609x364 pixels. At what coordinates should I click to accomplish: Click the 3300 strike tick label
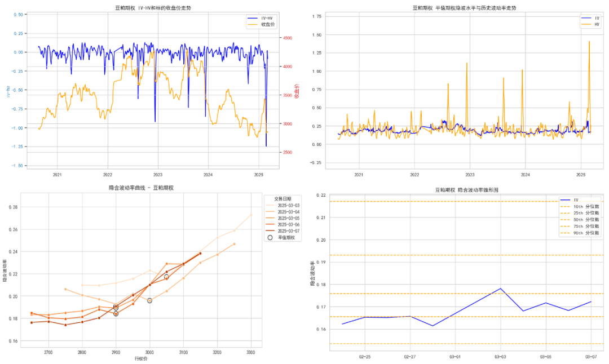(x=251, y=352)
